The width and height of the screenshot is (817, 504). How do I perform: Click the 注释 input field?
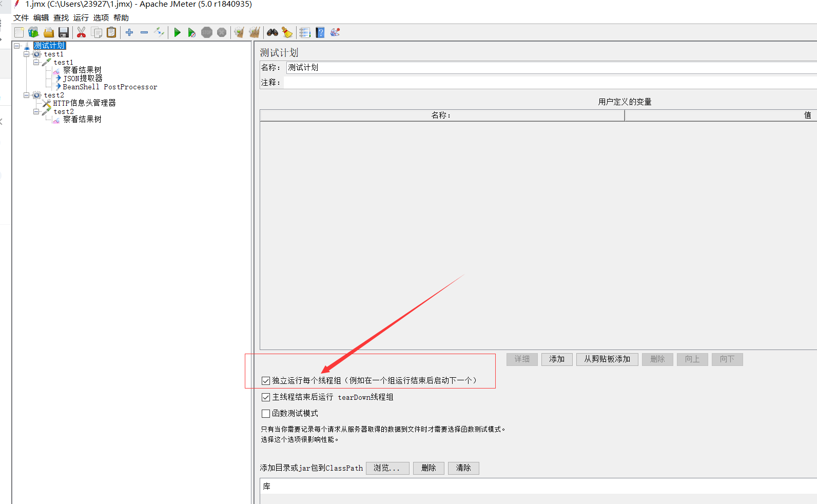551,82
